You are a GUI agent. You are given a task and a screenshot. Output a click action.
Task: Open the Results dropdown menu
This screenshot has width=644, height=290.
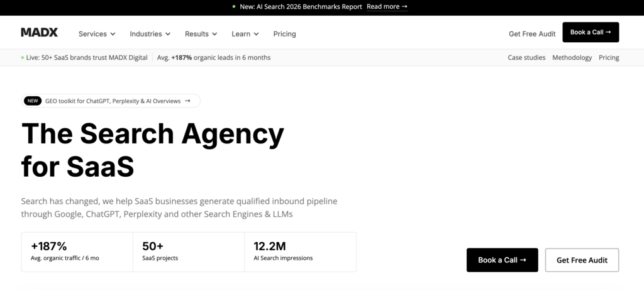(201, 34)
